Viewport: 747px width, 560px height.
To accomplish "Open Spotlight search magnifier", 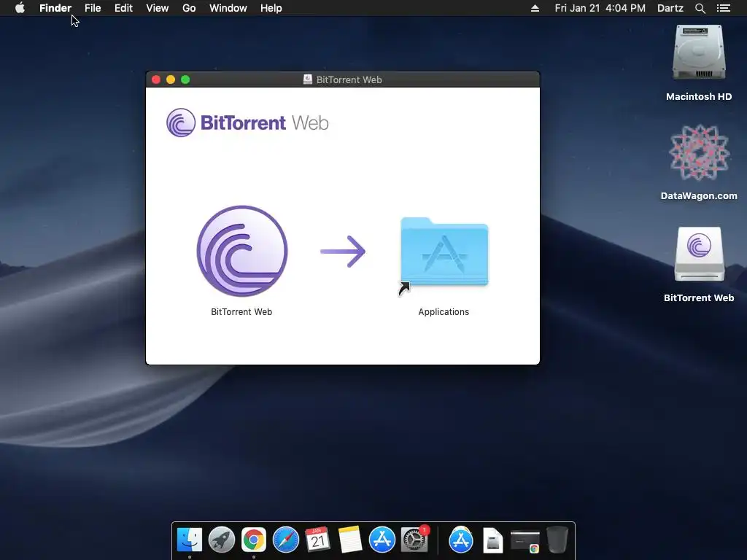I will 700,8.
